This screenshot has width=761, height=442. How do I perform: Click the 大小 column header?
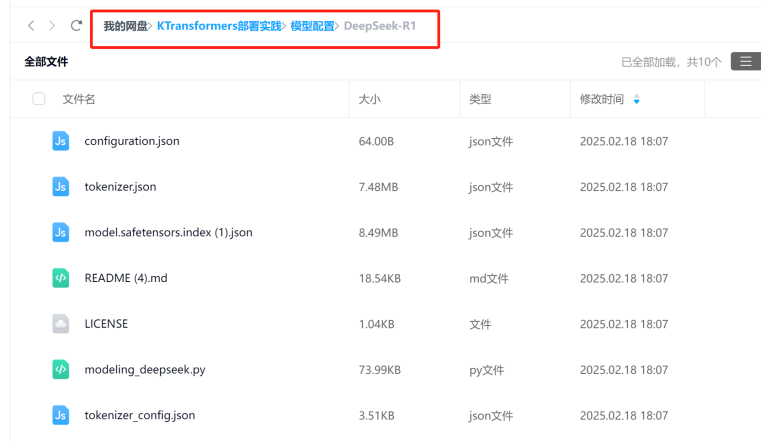click(x=369, y=99)
